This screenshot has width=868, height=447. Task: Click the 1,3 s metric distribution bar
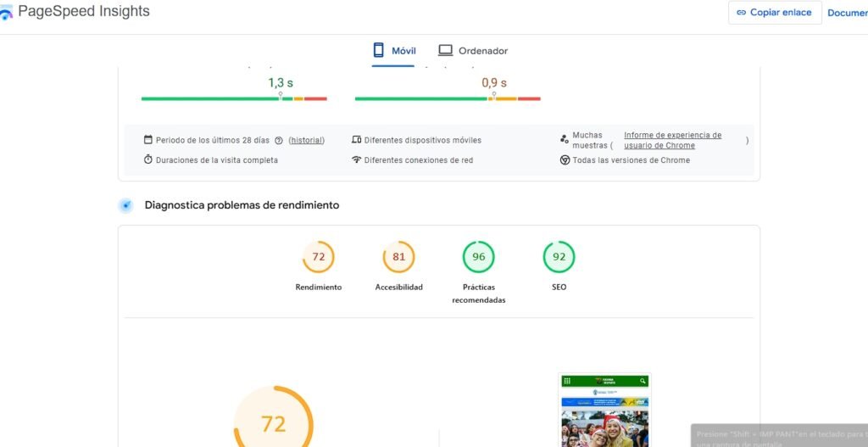click(234, 98)
